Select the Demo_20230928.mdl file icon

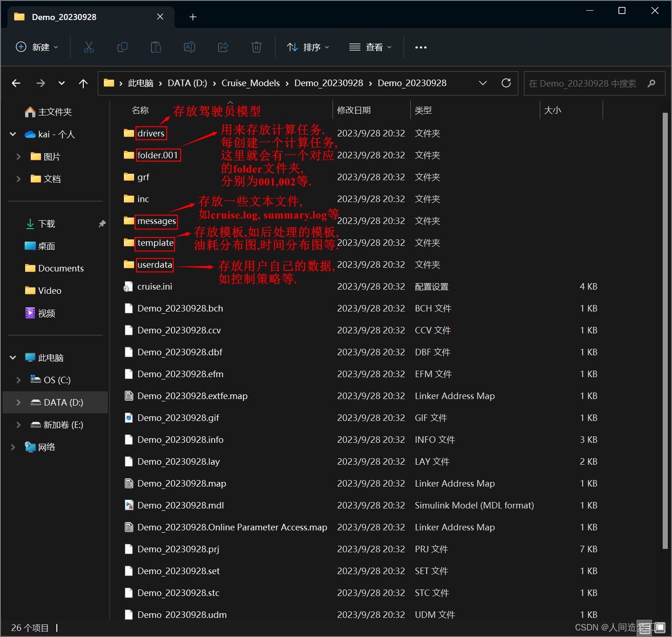(129, 505)
